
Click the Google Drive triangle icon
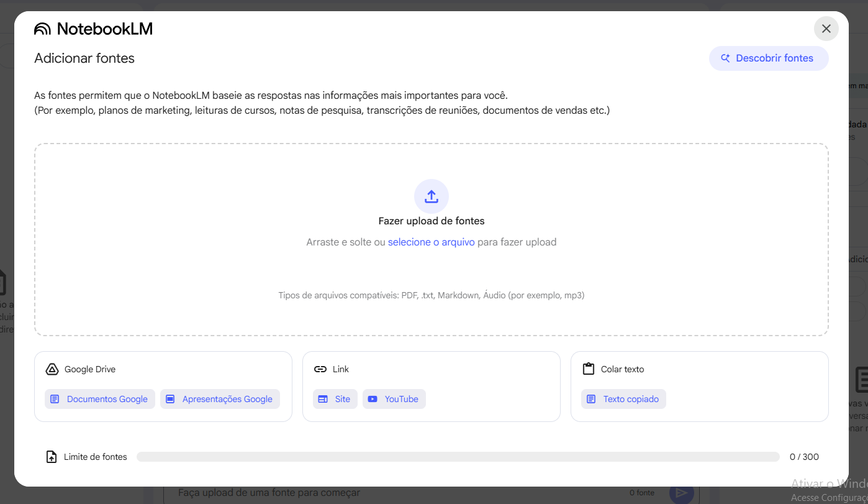pos(52,369)
